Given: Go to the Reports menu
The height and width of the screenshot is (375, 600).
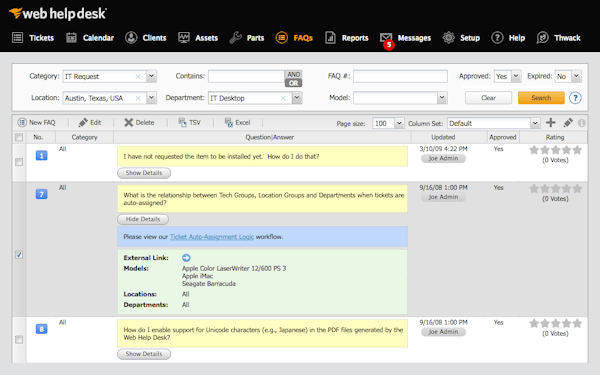Looking at the screenshot, I should coord(355,38).
